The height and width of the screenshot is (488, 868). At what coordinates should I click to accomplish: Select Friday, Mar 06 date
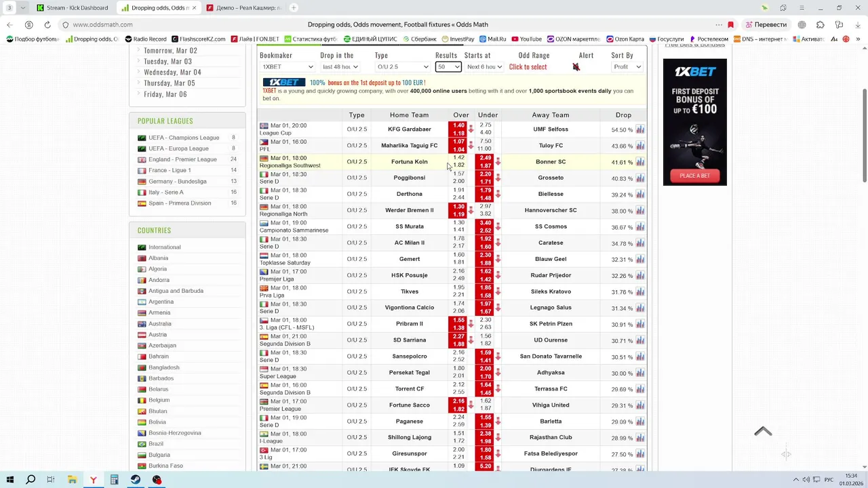pyautogui.click(x=165, y=94)
